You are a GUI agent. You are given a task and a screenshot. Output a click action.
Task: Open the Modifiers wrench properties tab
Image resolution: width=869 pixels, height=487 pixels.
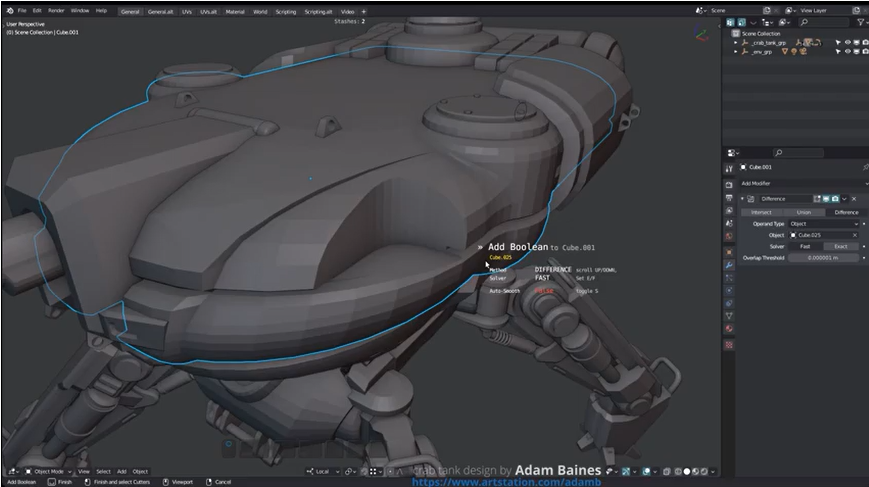pos(729,265)
